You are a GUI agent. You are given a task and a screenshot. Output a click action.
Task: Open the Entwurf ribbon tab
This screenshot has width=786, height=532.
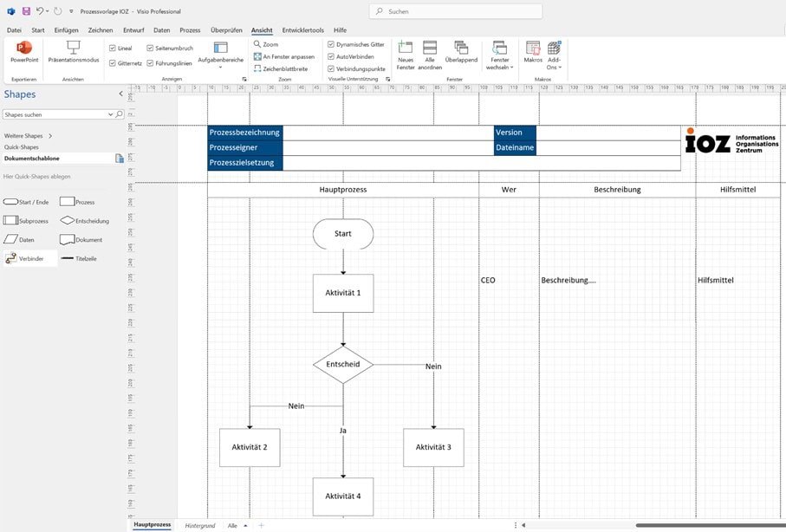[133, 30]
